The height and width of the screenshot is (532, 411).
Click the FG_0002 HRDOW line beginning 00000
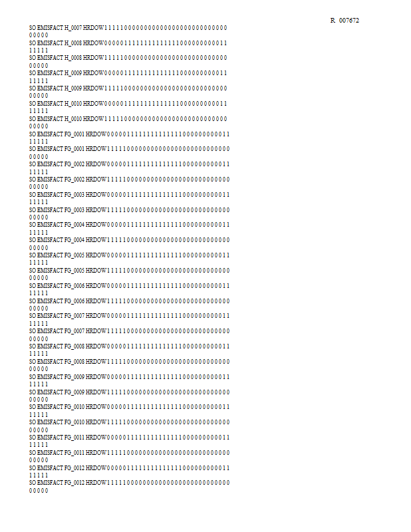tap(130, 168)
